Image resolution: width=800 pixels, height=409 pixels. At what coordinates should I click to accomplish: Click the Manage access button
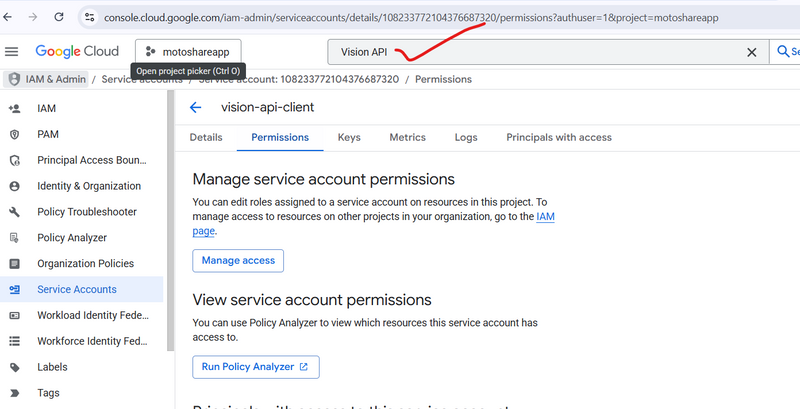[238, 261]
